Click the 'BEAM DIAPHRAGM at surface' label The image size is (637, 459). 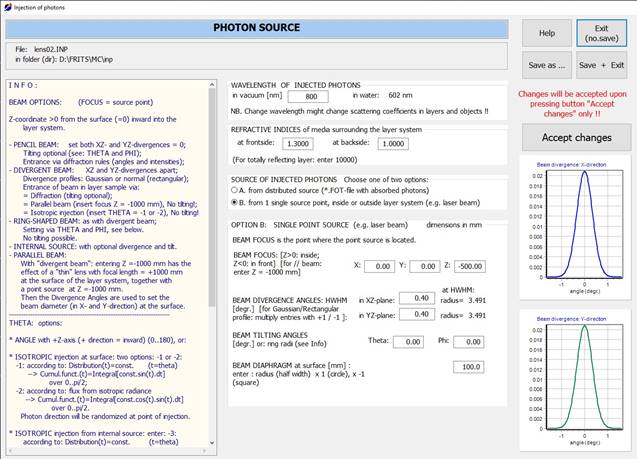[291, 365]
